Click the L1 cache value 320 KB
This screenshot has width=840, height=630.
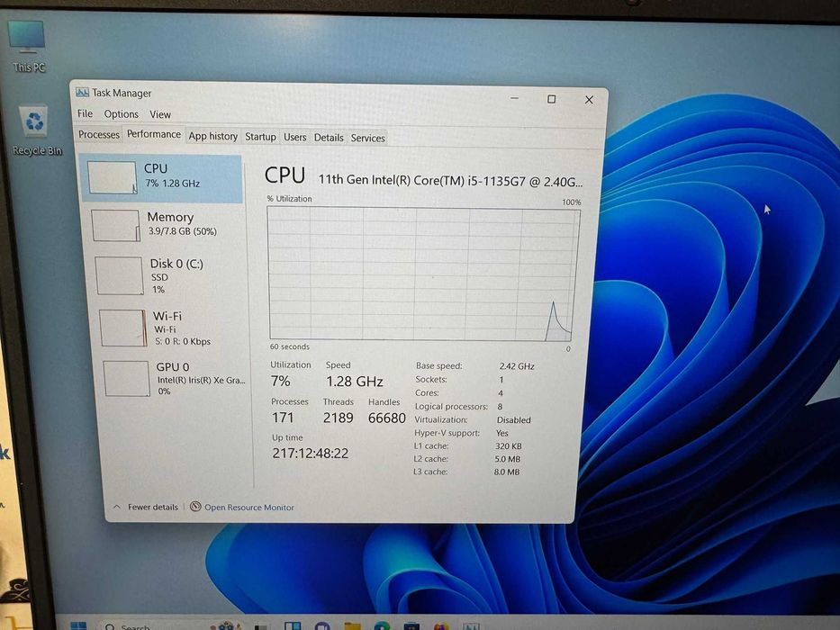[x=509, y=445]
